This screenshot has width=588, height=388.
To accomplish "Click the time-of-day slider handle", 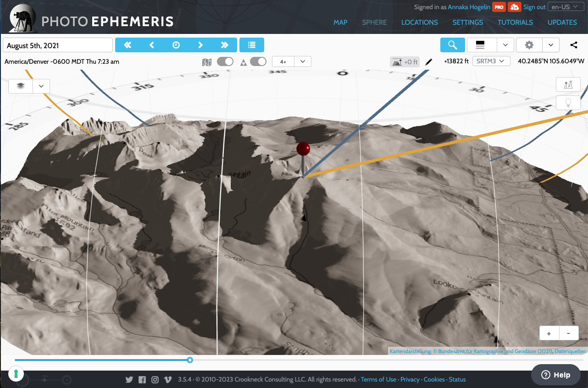I will [190, 360].
